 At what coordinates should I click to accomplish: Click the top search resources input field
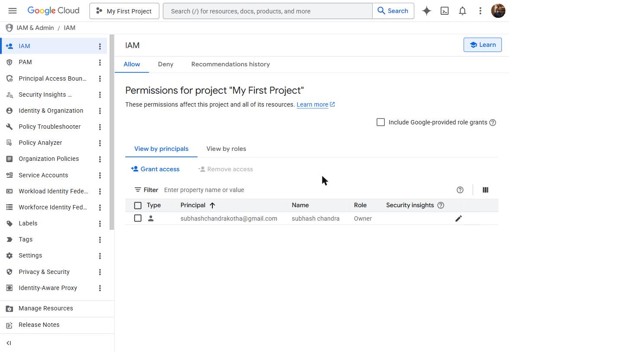[x=268, y=11]
